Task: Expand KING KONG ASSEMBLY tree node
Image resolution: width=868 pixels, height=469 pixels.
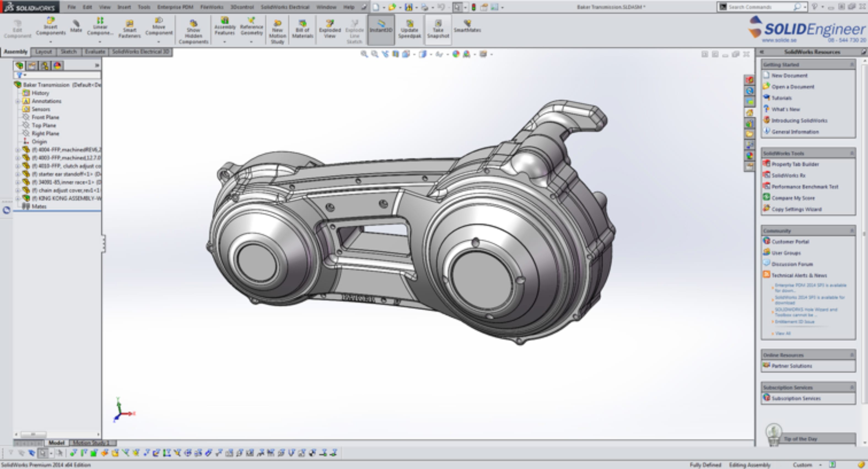Action: (x=18, y=198)
